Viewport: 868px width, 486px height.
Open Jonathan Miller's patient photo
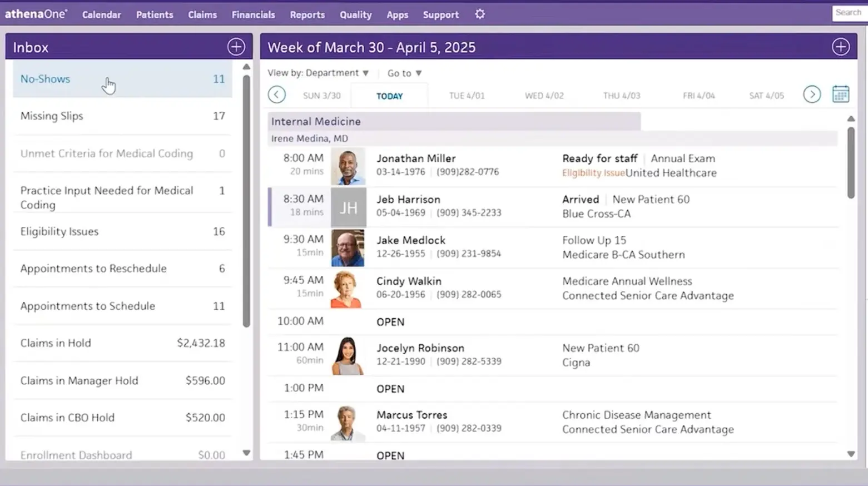348,166
